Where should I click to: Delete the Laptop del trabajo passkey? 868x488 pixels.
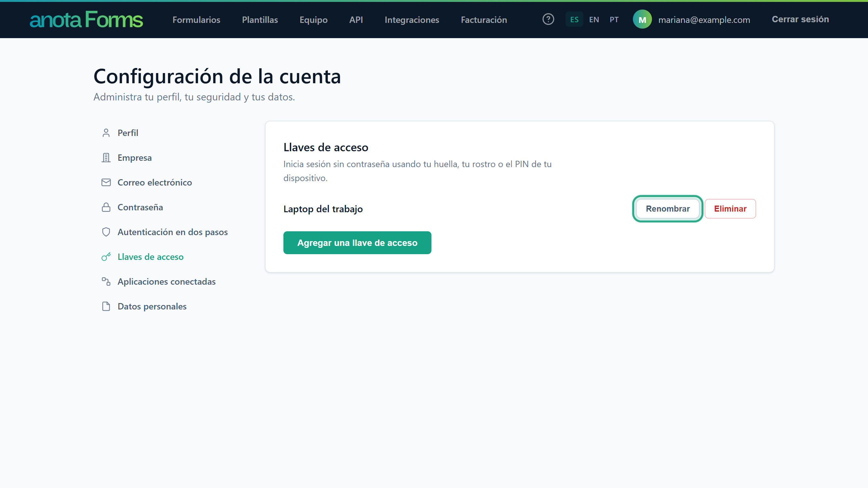(x=730, y=209)
